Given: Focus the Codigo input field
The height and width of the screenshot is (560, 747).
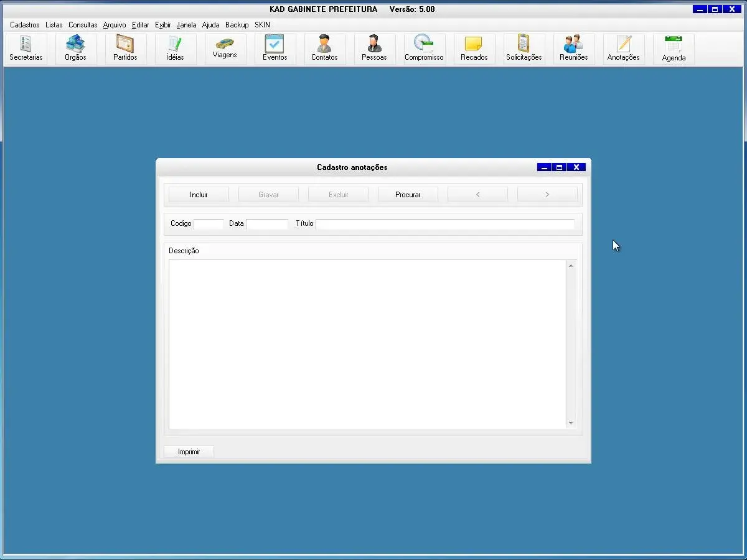Looking at the screenshot, I should [x=209, y=224].
